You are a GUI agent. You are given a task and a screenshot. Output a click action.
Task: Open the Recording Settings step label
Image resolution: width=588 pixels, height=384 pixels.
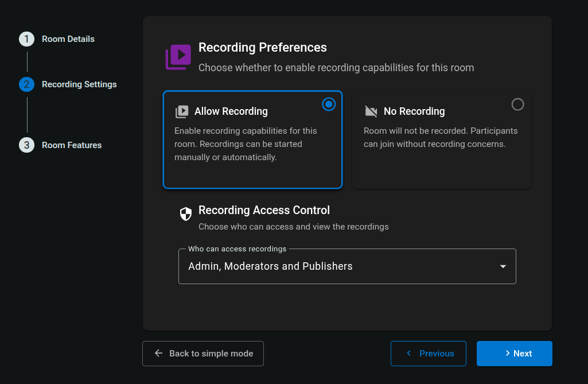click(x=79, y=84)
